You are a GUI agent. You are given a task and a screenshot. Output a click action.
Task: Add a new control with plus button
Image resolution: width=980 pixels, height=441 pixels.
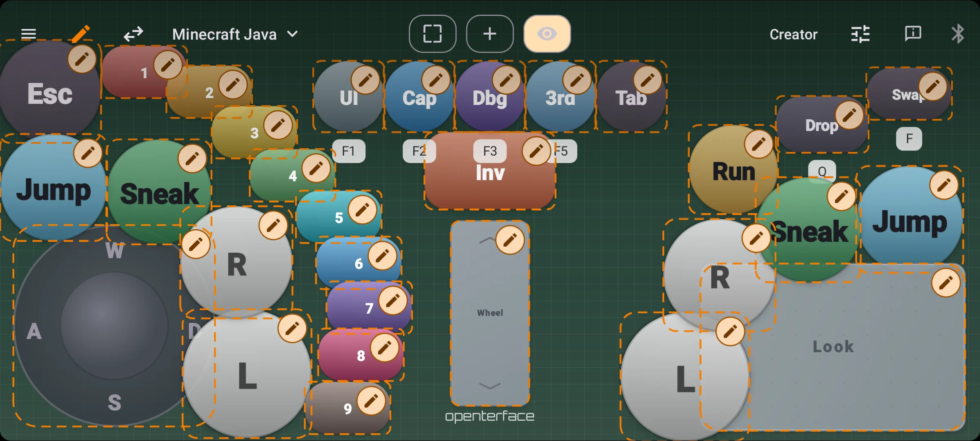click(x=490, y=34)
